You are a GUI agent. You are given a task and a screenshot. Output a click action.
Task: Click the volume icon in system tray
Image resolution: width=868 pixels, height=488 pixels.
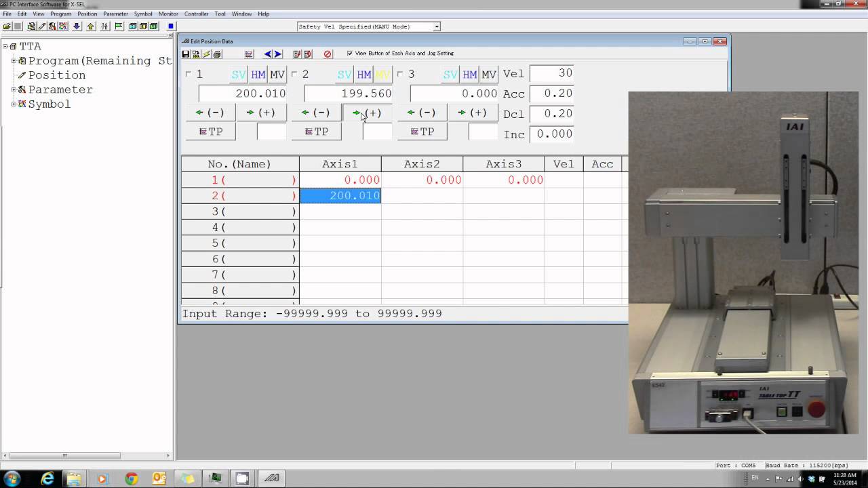(801, 479)
